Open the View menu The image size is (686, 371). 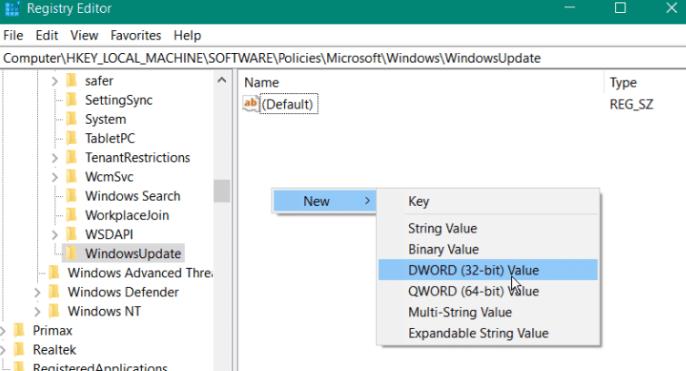point(84,35)
